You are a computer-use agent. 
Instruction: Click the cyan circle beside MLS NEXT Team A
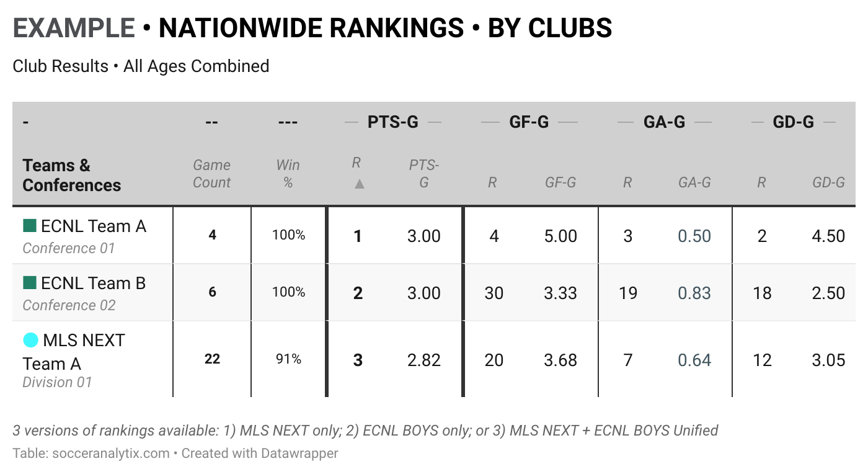(30, 340)
